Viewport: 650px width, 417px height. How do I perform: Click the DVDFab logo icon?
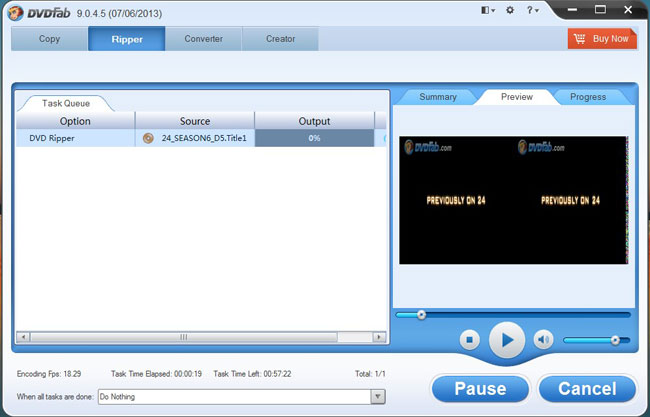[x=15, y=13]
